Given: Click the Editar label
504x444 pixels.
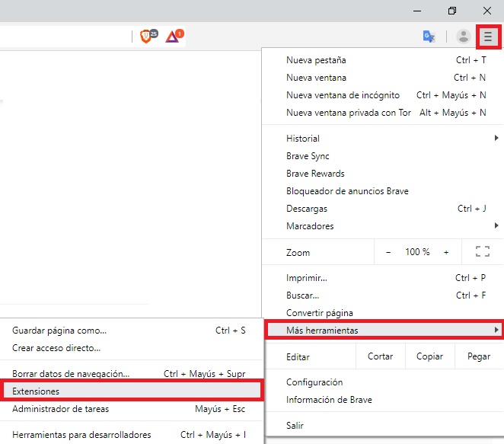Looking at the screenshot, I should click(298, 357).
